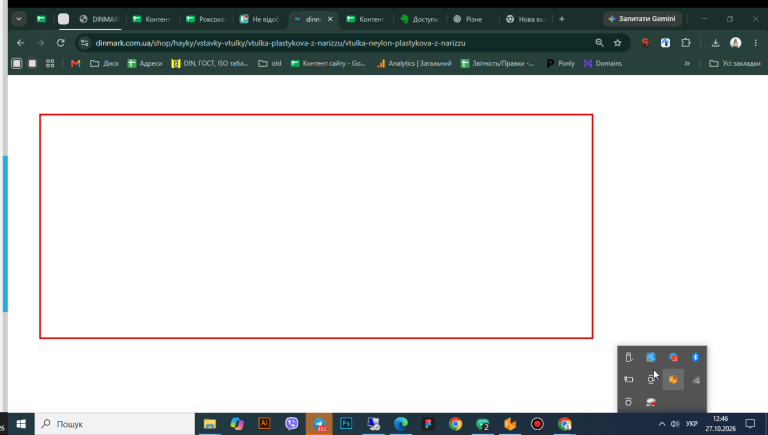Screen dimensions: 768x435
Task: Click the 'Запитати Gemini' button
Action: tap(642, 19)
